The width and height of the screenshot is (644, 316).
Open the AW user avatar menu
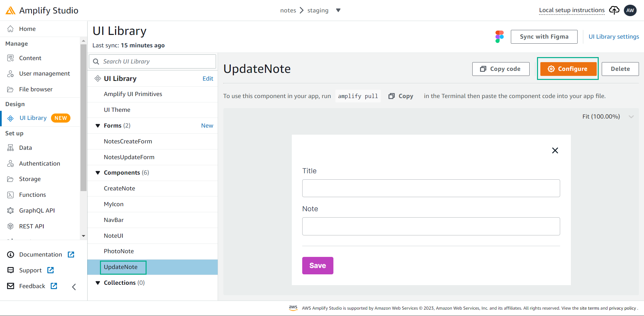(x=630, y=10)
